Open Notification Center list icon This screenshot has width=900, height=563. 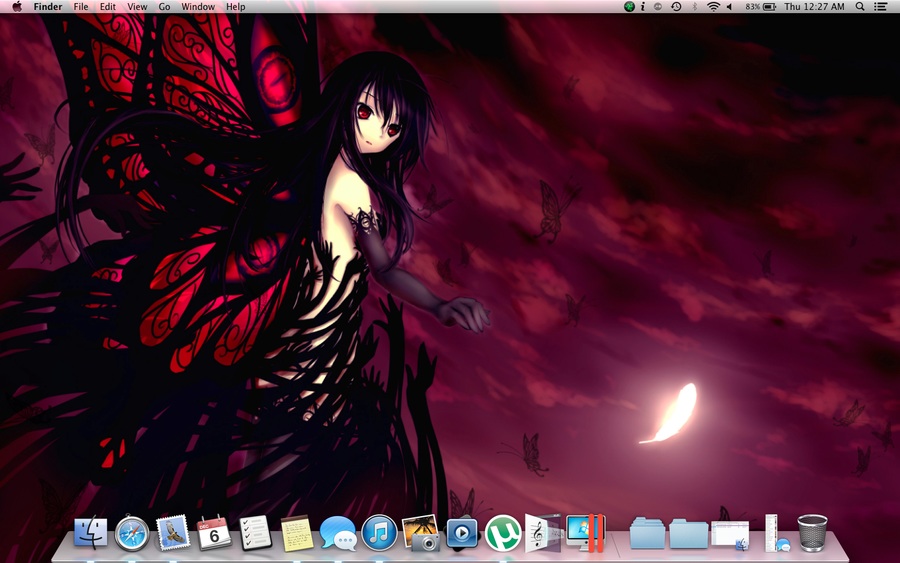(x=880, y=7)
